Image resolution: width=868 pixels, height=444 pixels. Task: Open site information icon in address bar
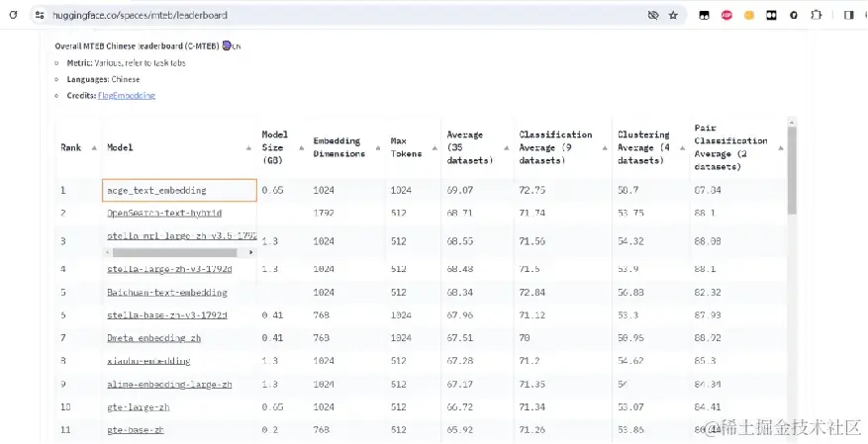pyautogui.click(x=40, y=16)
